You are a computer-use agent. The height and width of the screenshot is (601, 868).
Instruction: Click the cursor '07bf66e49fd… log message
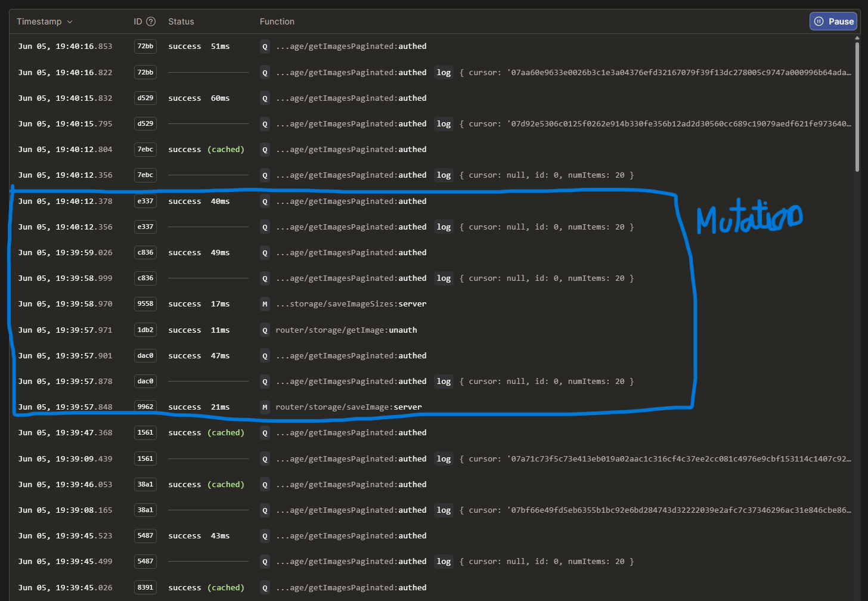pyautogui.click(x=655, y=510)
